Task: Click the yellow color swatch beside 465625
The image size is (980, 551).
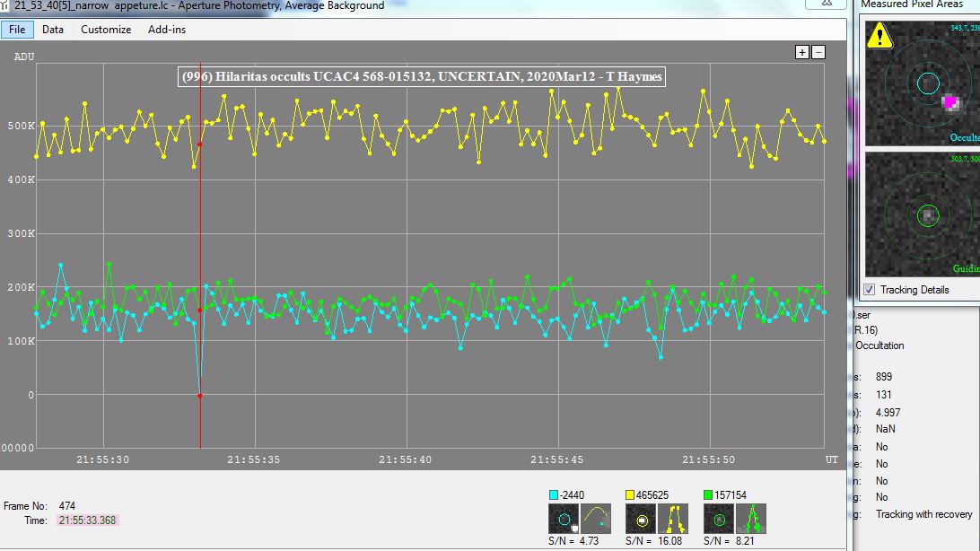Action: (x=630, y=495)
